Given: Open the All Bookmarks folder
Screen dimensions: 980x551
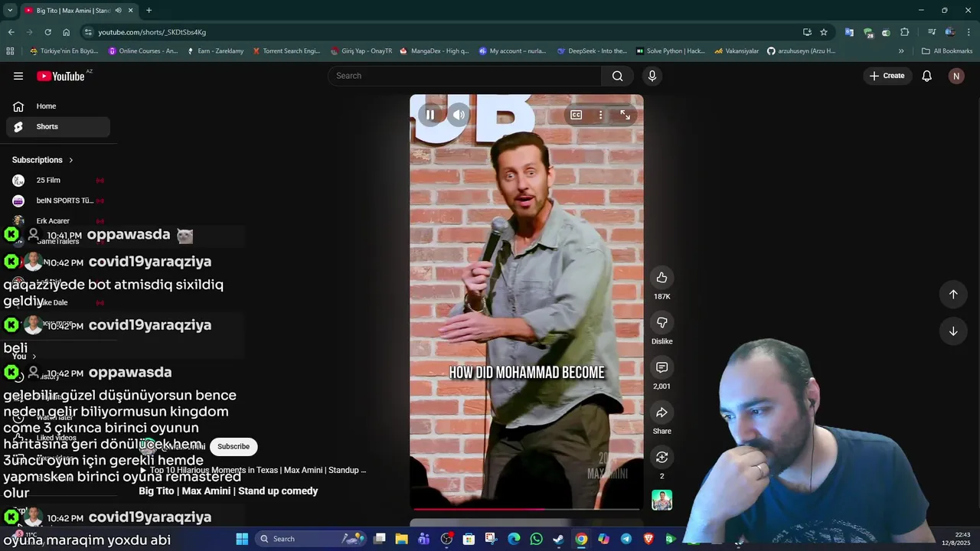Looking at the screenshot, I should click(947, 51).
